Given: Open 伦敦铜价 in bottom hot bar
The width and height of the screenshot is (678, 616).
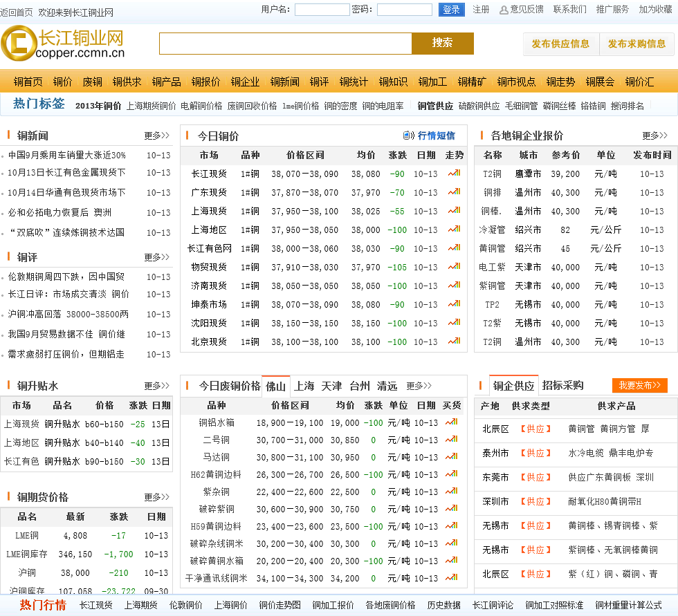Looking at the screenshot, I should (186, 605).
